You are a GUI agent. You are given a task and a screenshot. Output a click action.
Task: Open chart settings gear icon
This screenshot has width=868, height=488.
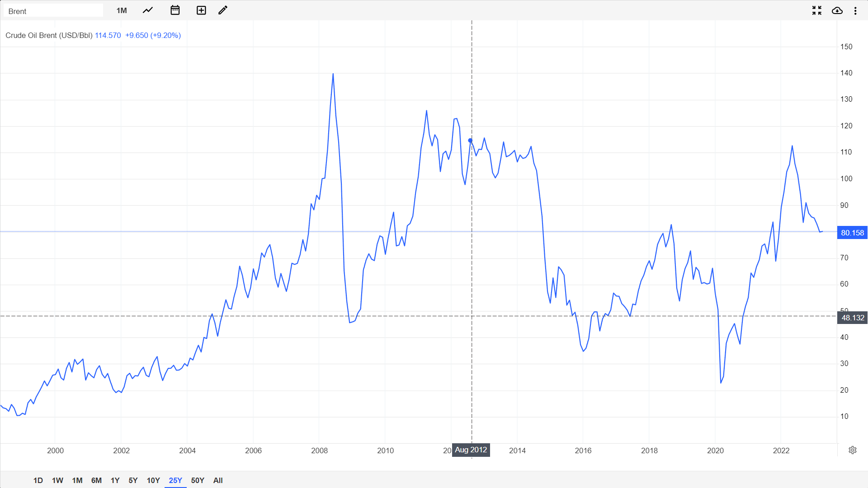pyautogui.click(x=853, y=450)
